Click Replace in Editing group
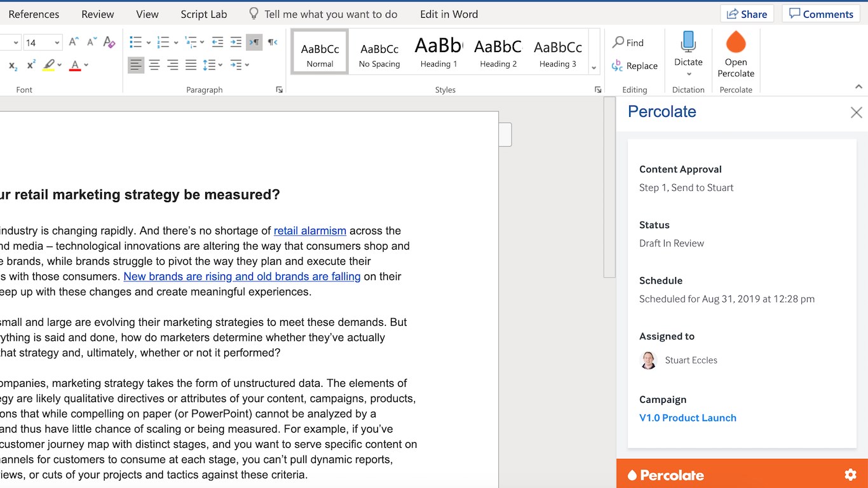Viewport: 868px width, 488px height. 635,65
